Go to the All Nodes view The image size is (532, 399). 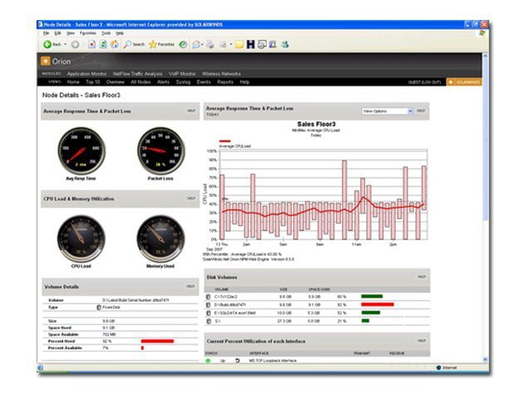point(141,82)
